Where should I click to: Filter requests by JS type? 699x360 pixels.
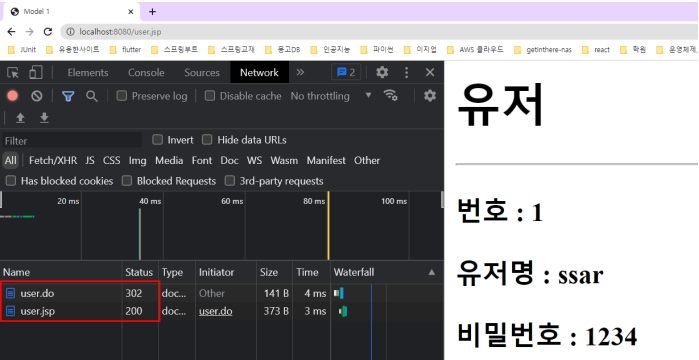coord(90,160)
